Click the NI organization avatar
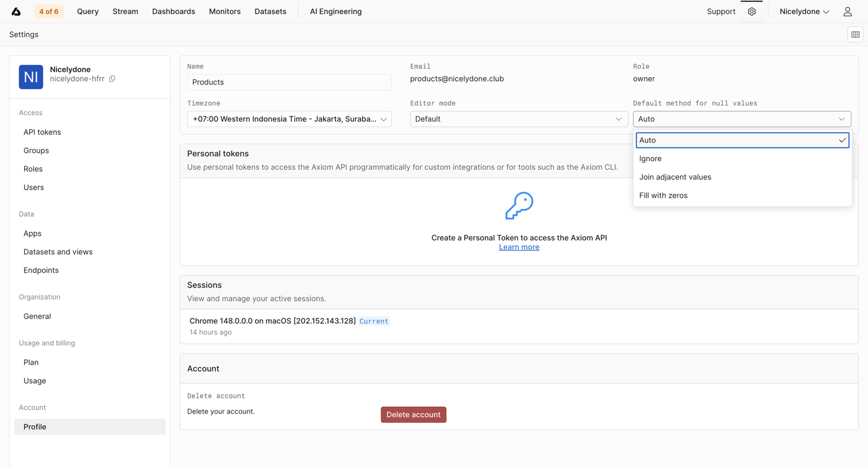 (31, 77)
